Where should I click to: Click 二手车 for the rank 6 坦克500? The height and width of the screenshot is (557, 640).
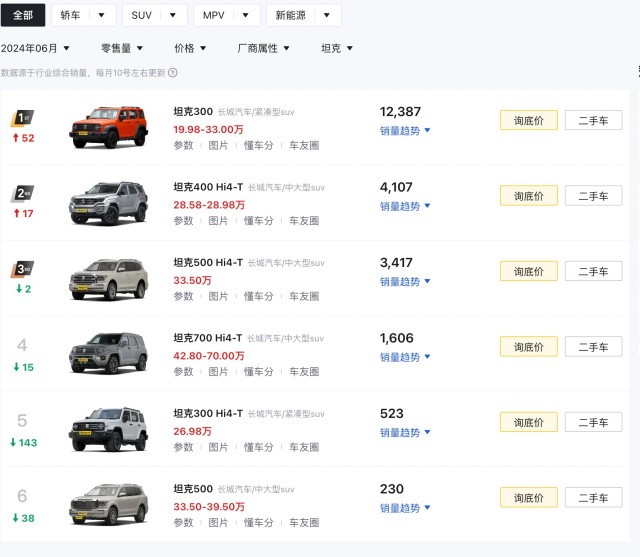593,498
